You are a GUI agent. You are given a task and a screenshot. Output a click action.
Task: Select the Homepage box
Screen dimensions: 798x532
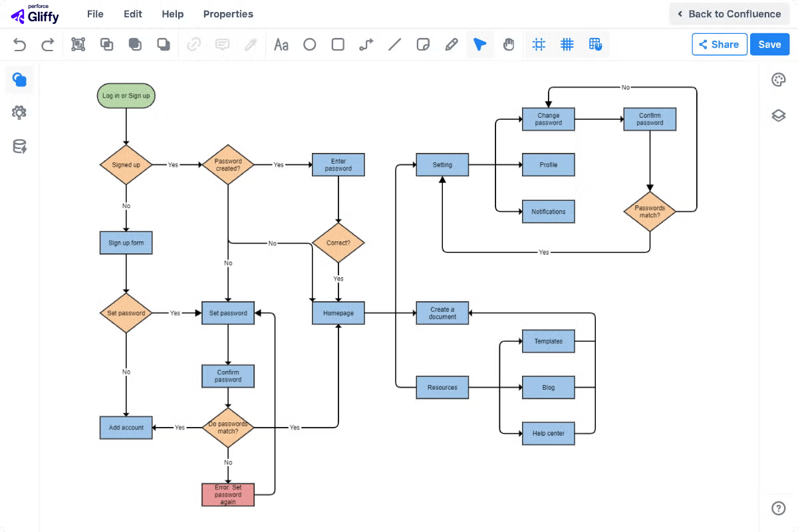338,313
